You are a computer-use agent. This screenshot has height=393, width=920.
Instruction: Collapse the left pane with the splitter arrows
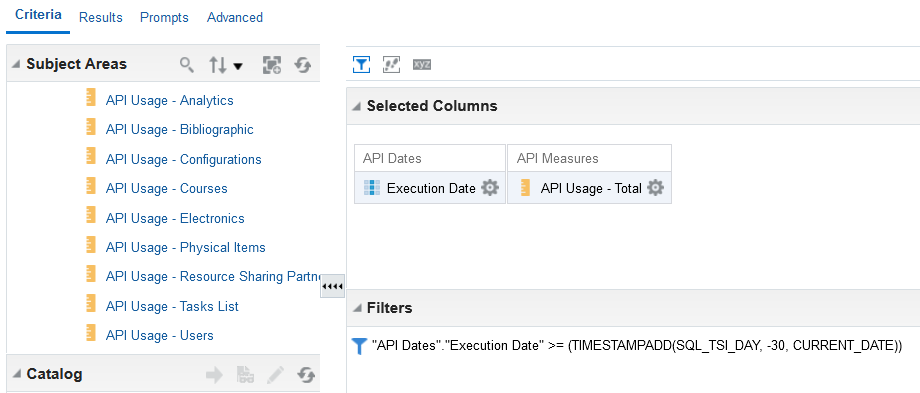pos(333,286)
